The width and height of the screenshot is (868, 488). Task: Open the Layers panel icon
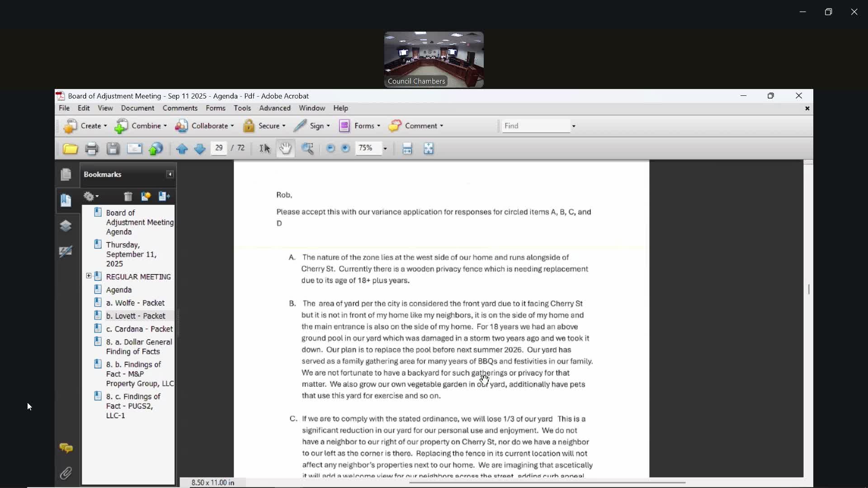point(66,225)
